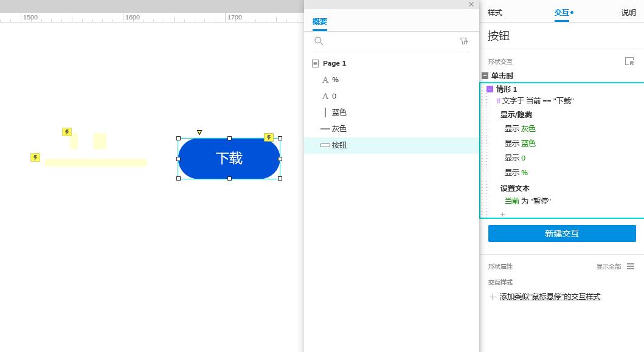Select the 0 text widget row
This screenshot has height=352, width=644.
[391, 96]
